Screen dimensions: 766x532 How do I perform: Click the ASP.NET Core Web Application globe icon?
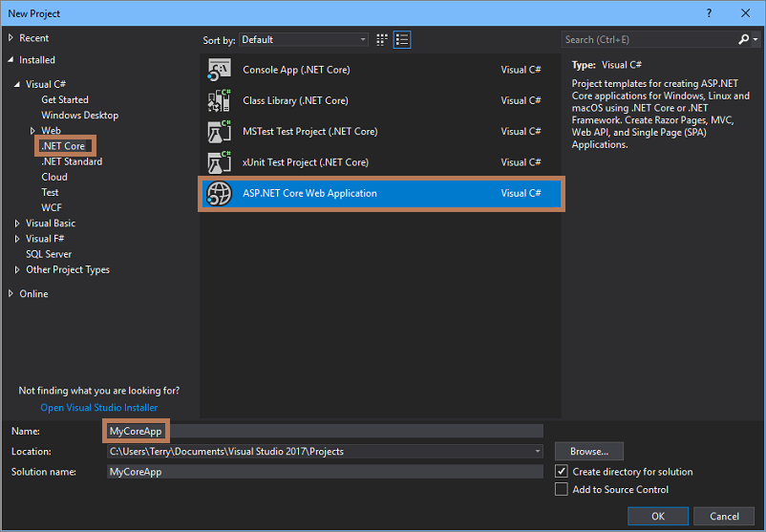(220, 193)
